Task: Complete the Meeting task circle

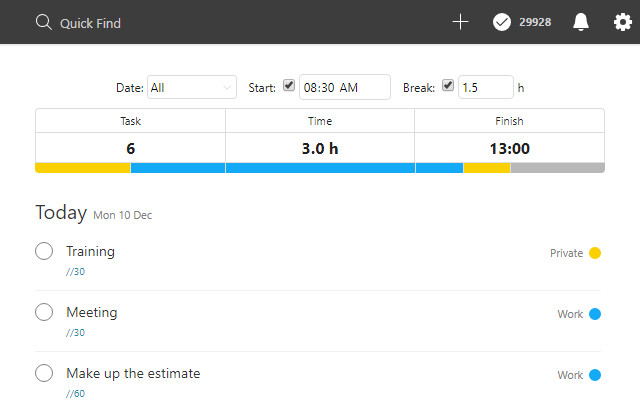Action: pos(44,312)
